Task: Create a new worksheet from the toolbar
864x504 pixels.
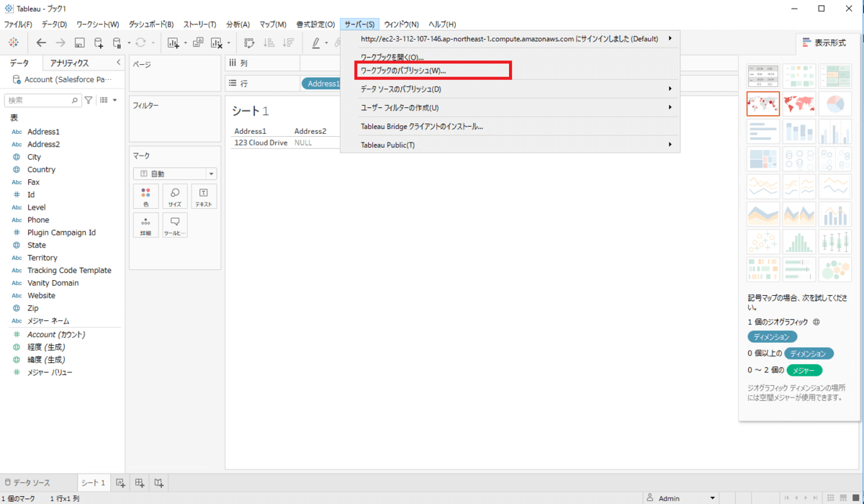Action: (173, 43)
